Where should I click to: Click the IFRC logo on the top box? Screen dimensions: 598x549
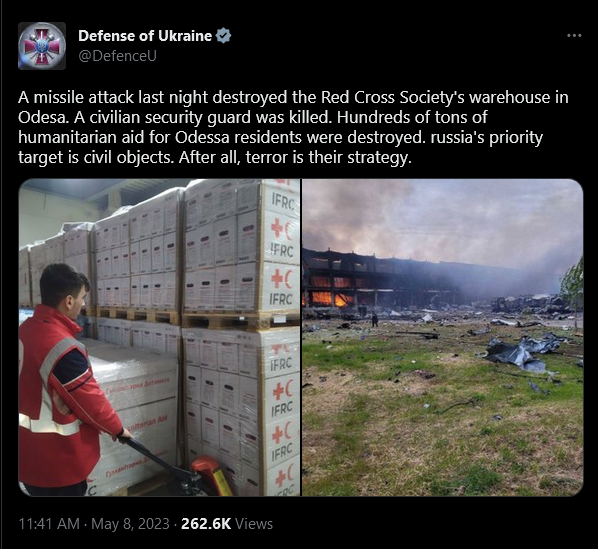coord(282,201)
